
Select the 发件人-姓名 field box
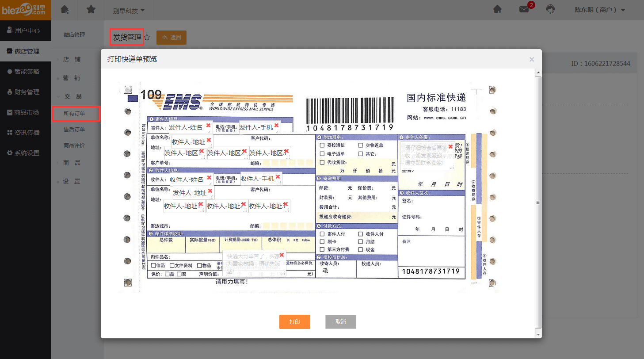(191, 127)
